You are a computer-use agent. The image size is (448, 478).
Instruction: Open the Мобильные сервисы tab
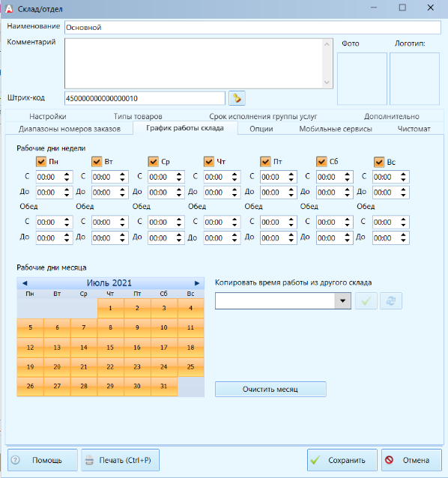click(336, 129)
